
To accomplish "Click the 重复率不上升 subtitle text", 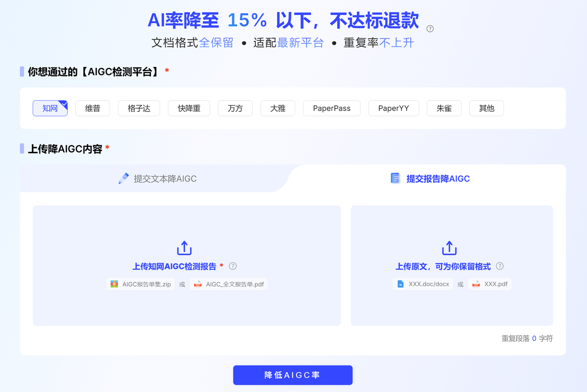I will pos(379,43).
